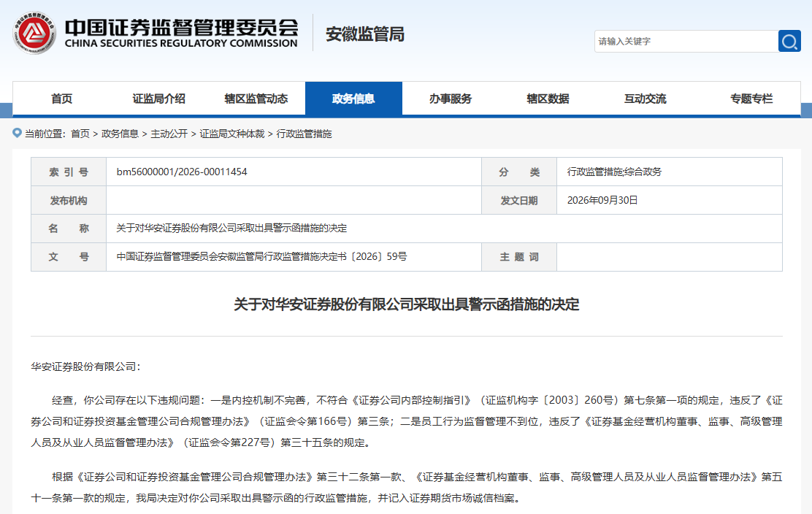Click the blue search magnifier icon
The width and height of the screenshot is (812, 514).
(x=789, y=41)
